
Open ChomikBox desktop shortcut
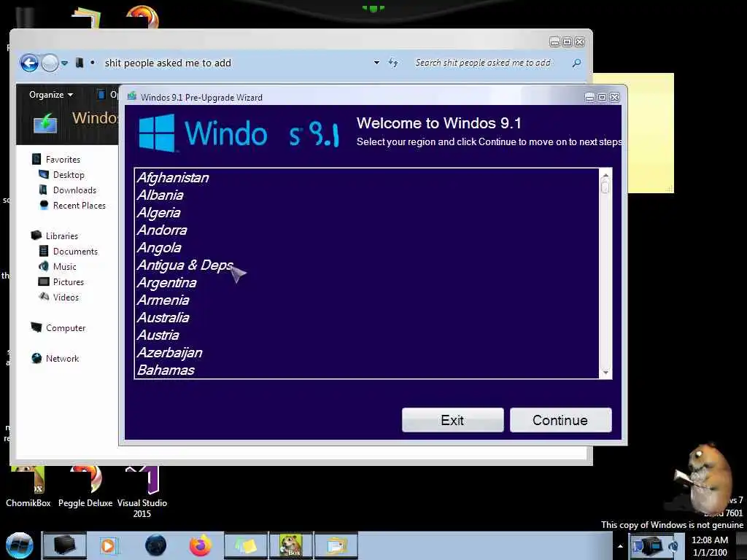28,488
